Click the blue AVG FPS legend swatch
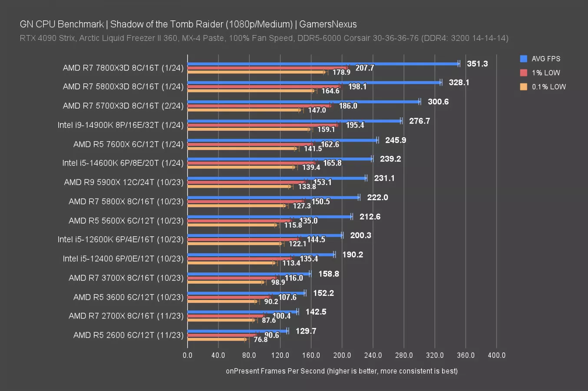This screenshot has height=391, width=588. coord(524,59)
